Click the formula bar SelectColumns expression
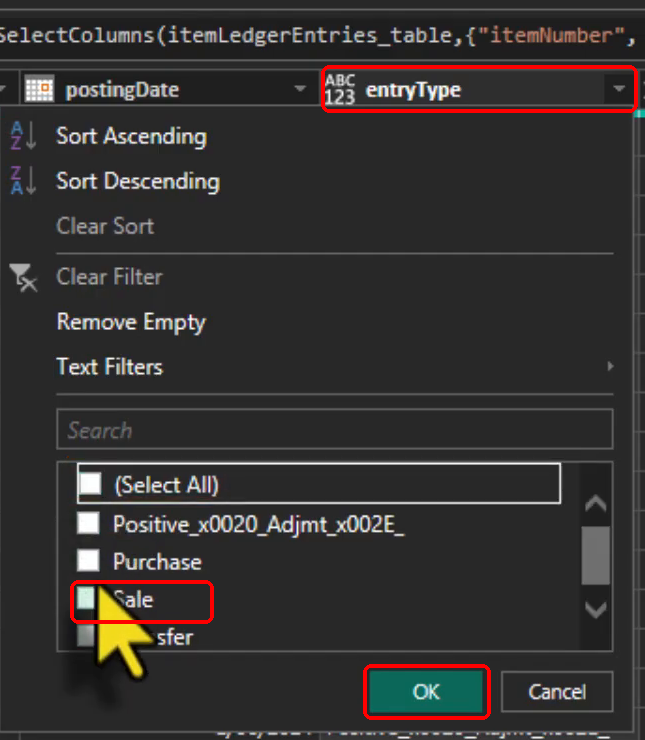 point(317,36)
